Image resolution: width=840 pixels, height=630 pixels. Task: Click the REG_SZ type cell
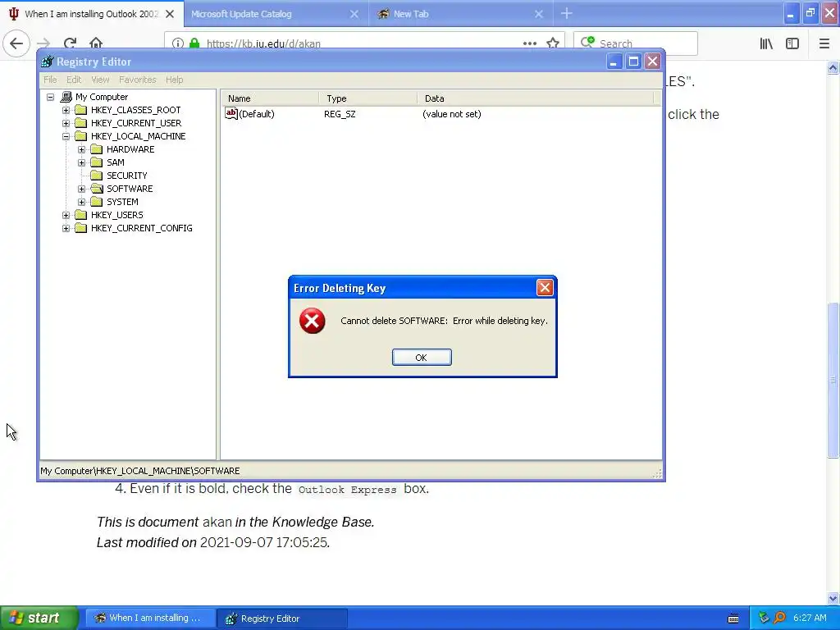pos(340,114)
